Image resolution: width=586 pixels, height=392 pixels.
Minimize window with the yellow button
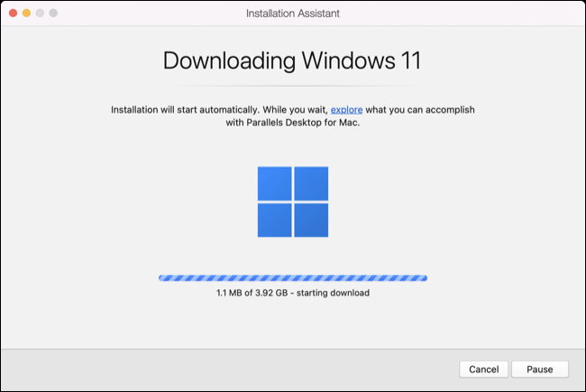26,14
